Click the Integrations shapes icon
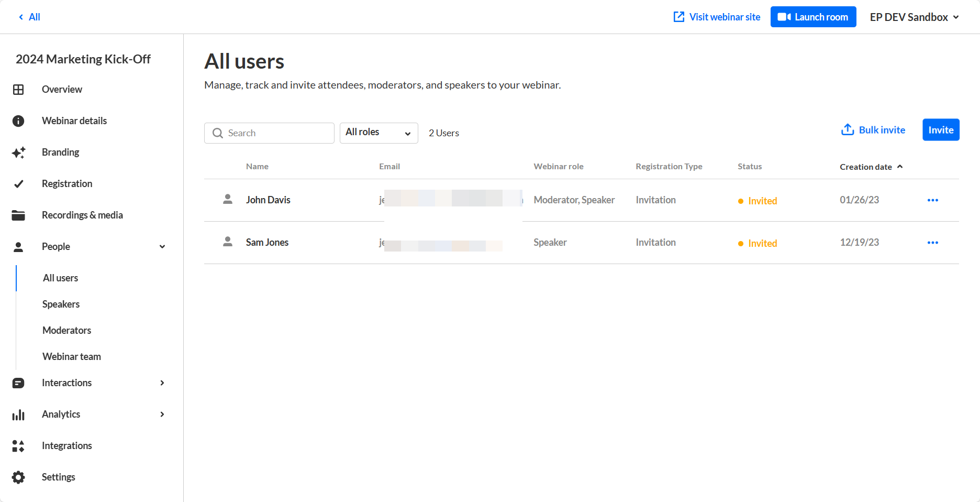The image size is (980, 502). point(18,446)
